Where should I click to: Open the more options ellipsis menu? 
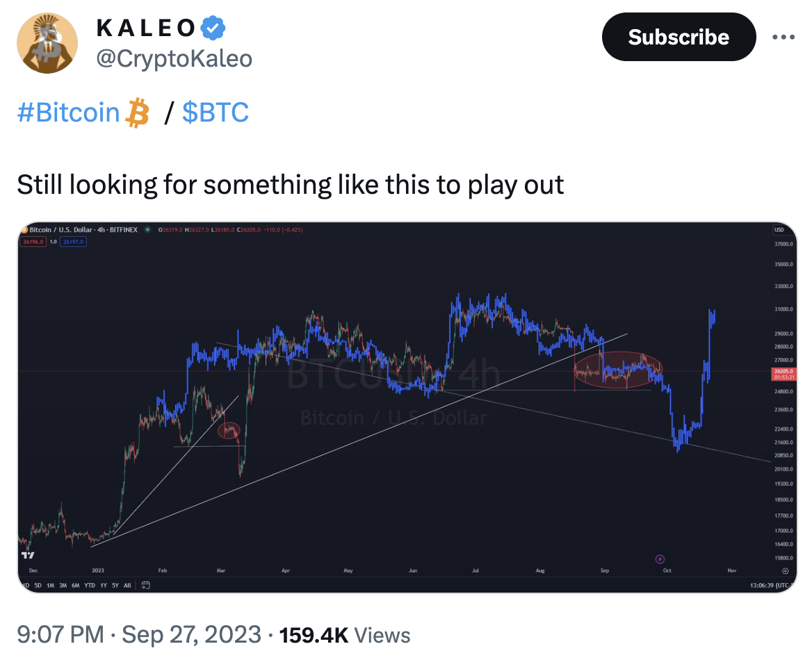pos(784,37)
